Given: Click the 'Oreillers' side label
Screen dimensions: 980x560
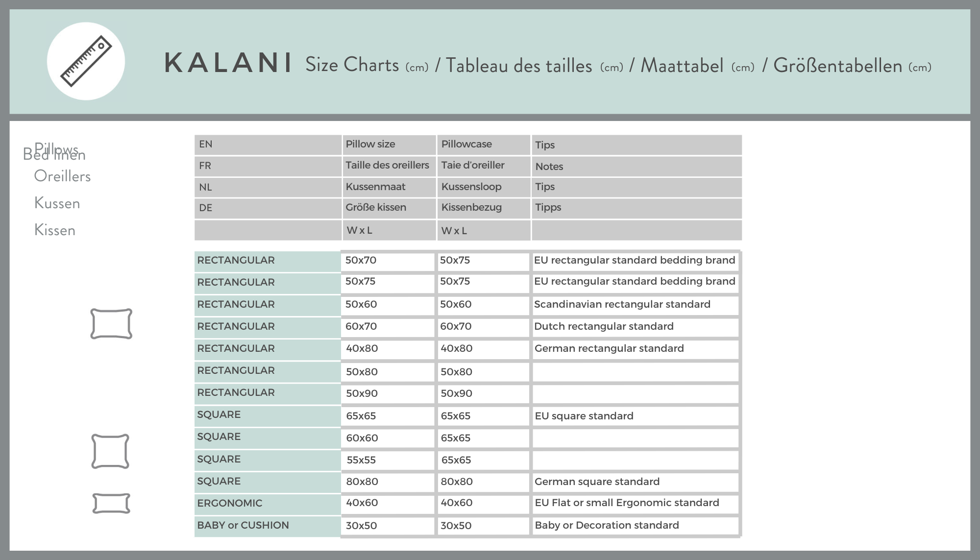Looking at the screenshot, I should (62, 176).
